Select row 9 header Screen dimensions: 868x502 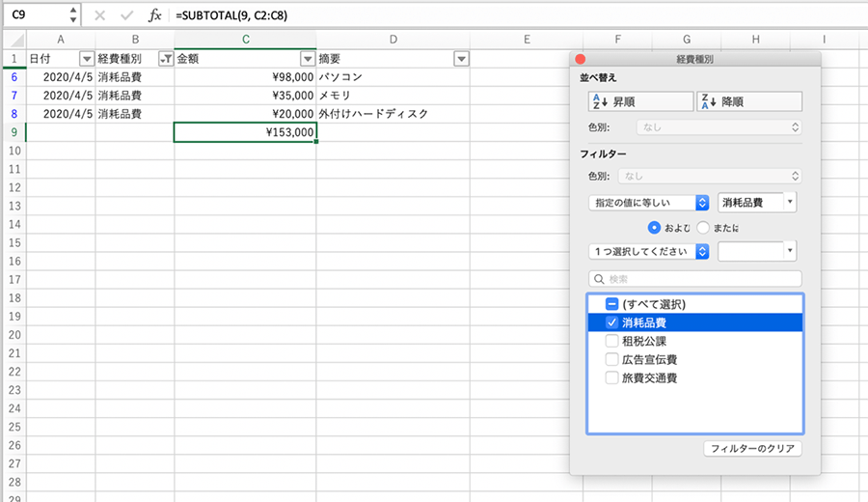[x=14, y=132]
